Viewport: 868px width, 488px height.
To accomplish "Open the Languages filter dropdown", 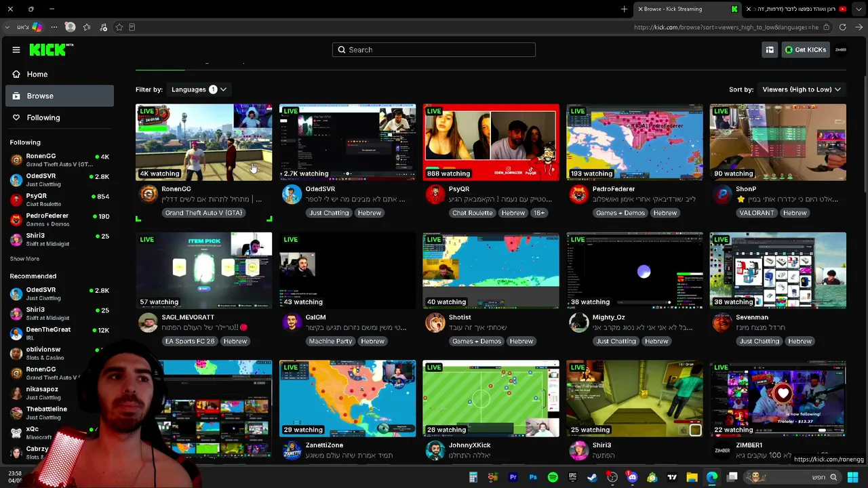I will coord(199,89).
